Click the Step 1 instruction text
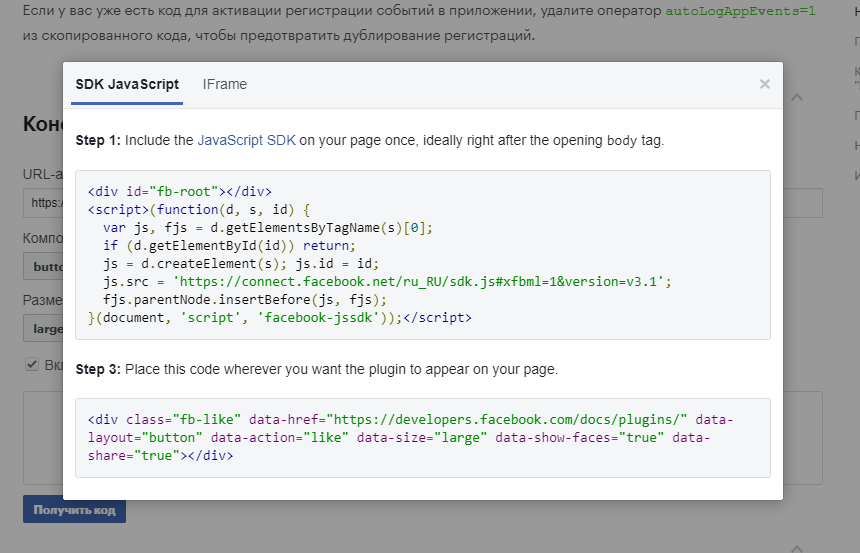 click(x=370, y=140)
